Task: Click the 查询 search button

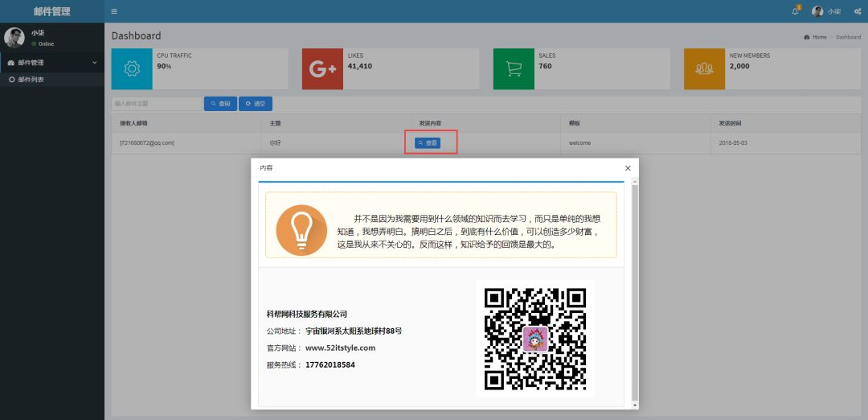Action: click(220, 104)
